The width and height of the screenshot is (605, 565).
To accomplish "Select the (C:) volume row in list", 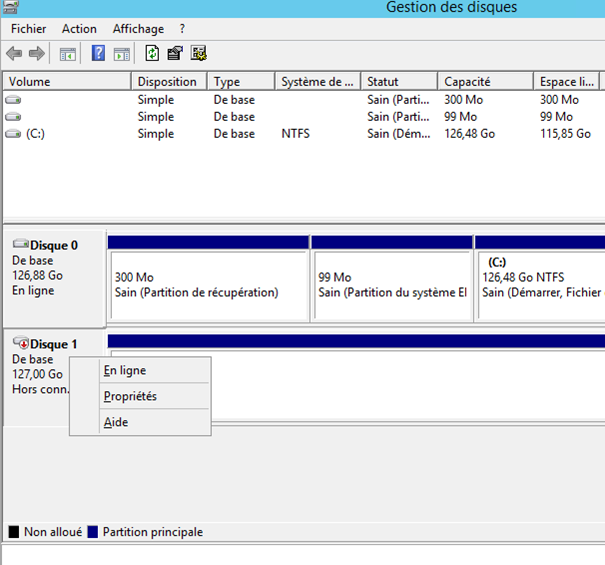I will 36,134.
